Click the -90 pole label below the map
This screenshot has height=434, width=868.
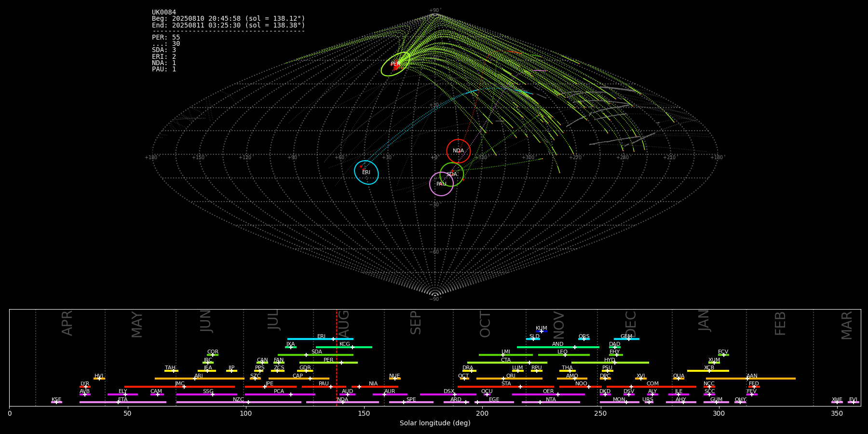point(435,299)
